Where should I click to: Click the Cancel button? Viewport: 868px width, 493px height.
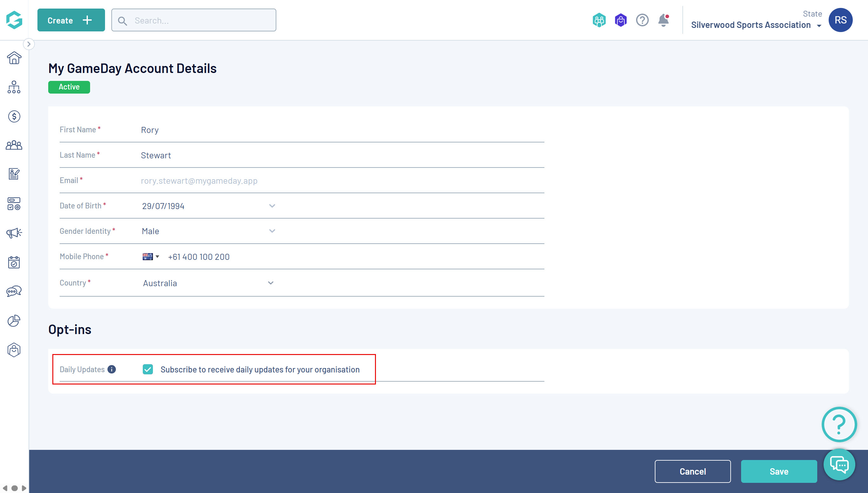(692, 471)
